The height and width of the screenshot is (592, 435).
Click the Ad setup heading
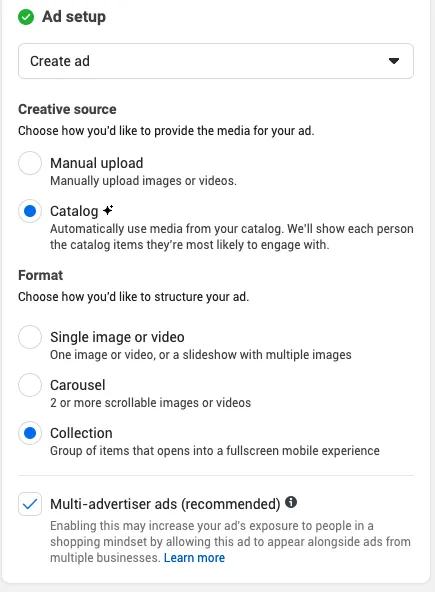[74, 17]
